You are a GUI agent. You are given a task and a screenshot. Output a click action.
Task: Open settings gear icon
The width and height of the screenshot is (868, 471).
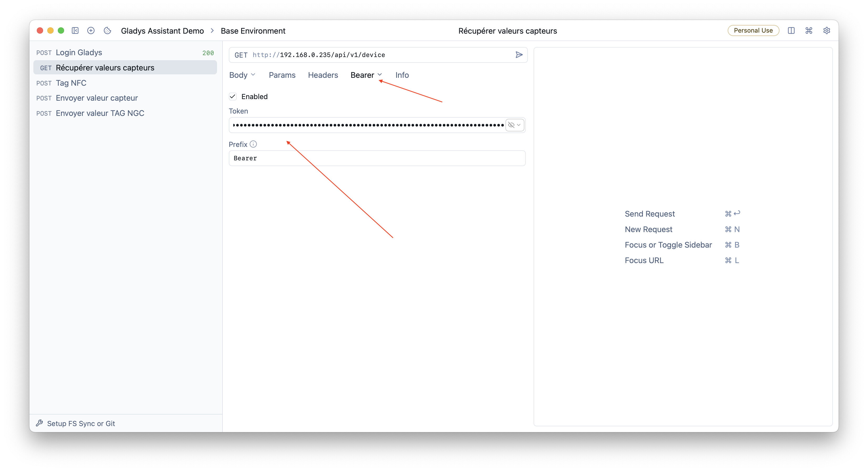[826, 31]
